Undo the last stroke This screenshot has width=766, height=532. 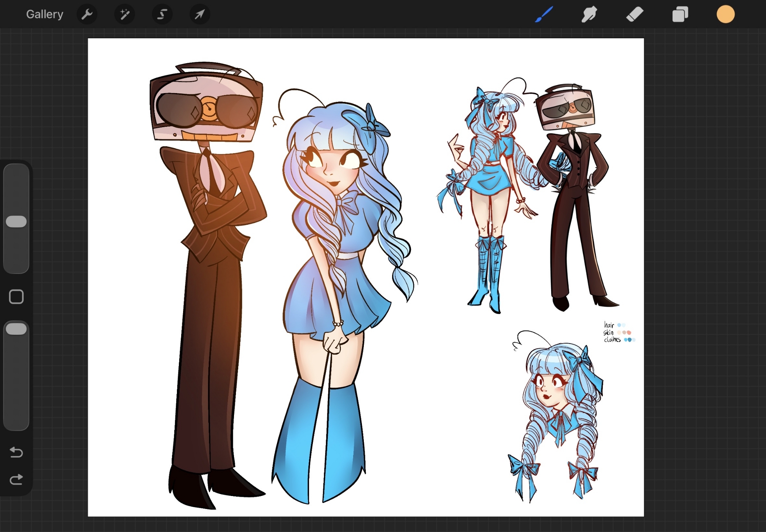tap(16, 452)
